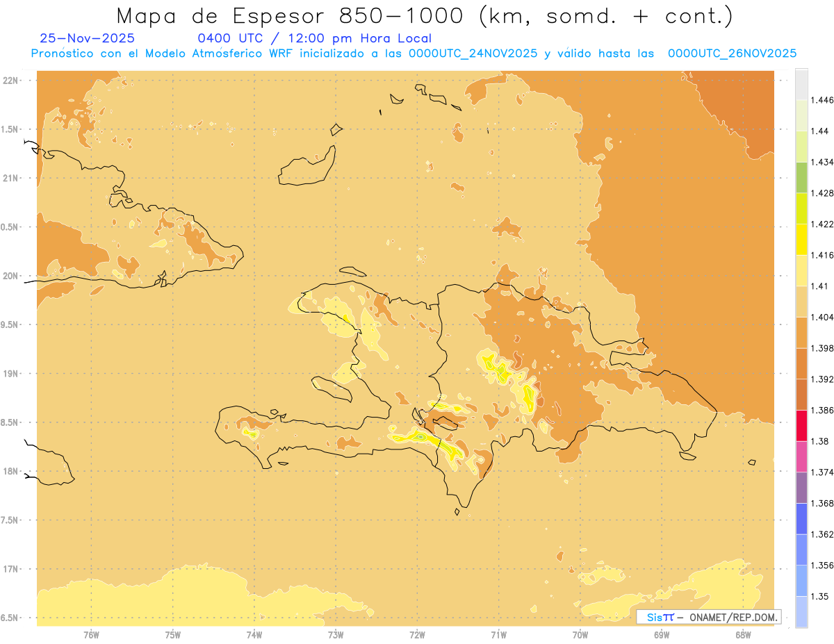
Task: Click the '1.368' colorbar value
Action: [822, 503]
